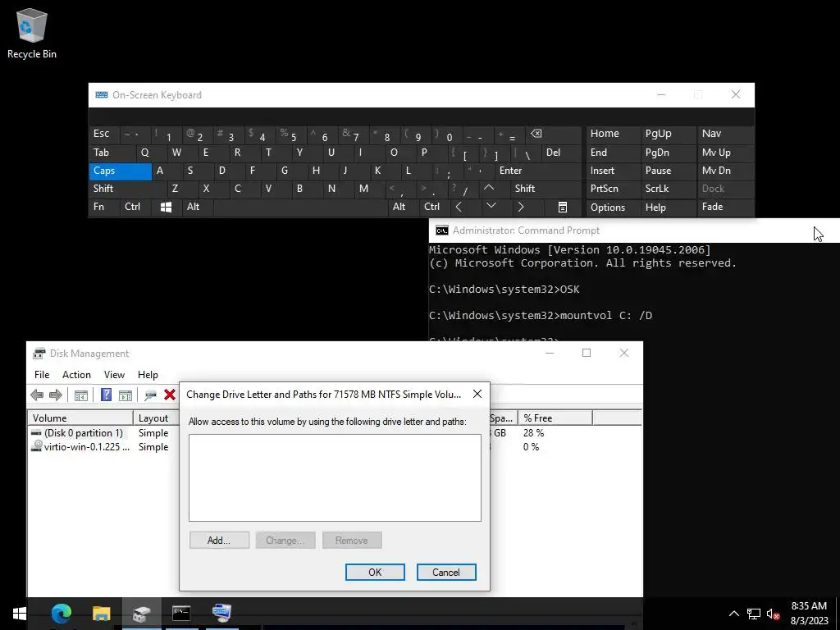Click the Forward arrow in Disk Management toolbar
This screenshot has height=630, width=840.
coord(55,395)
